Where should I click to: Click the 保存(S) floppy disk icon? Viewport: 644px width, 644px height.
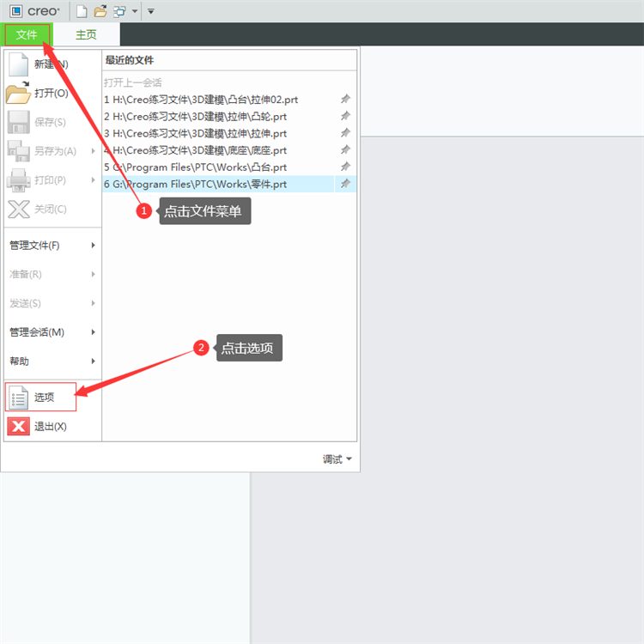(19, 122)
